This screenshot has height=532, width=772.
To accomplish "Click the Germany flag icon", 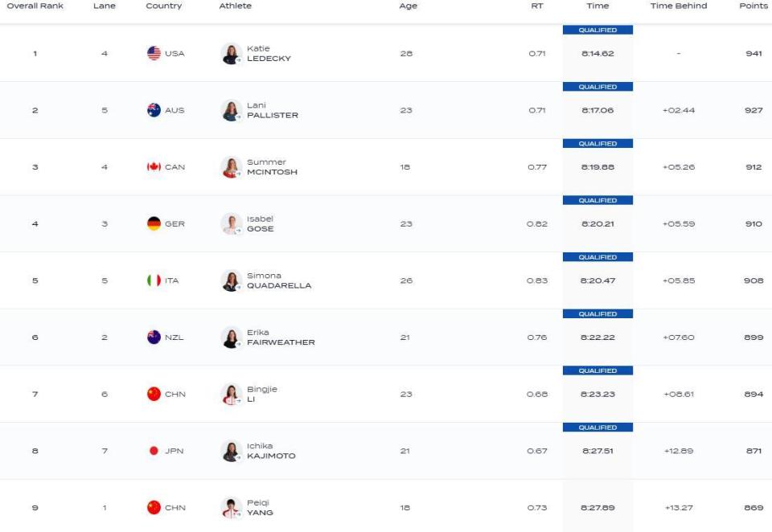I will click(x=154, y=223).
